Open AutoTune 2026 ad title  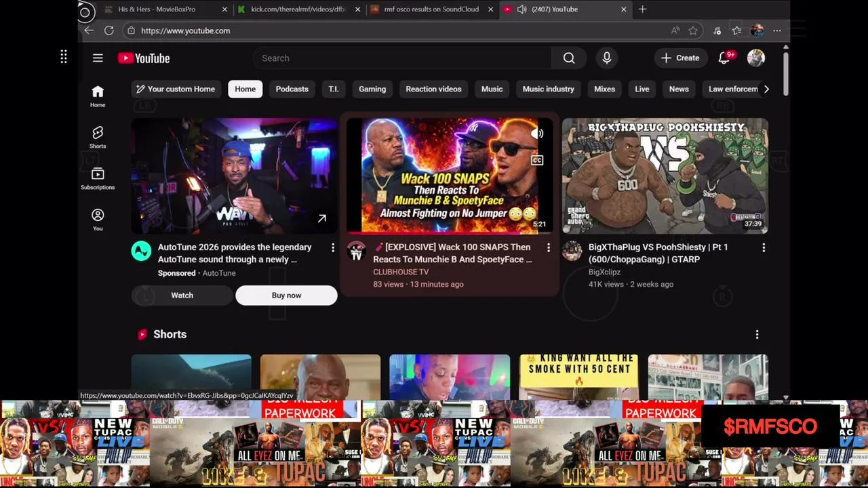[x=235, y=253]
